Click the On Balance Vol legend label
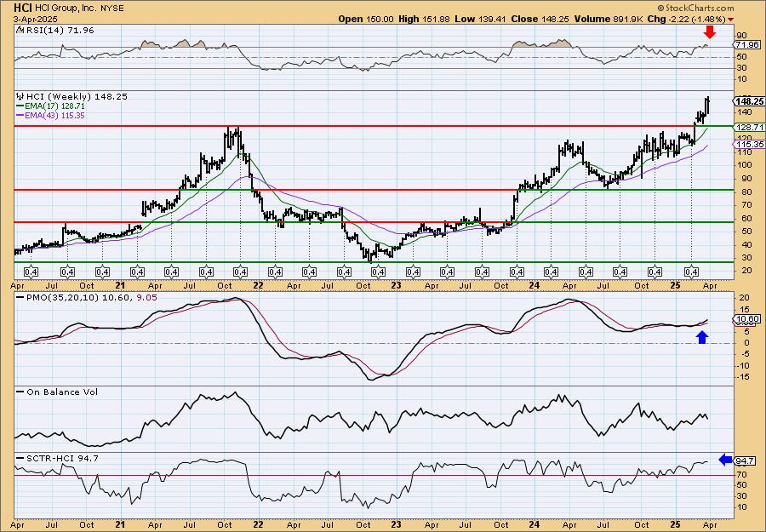Viewport: 766px width, 532px height. pyautogui.click(x=62, y=392)
